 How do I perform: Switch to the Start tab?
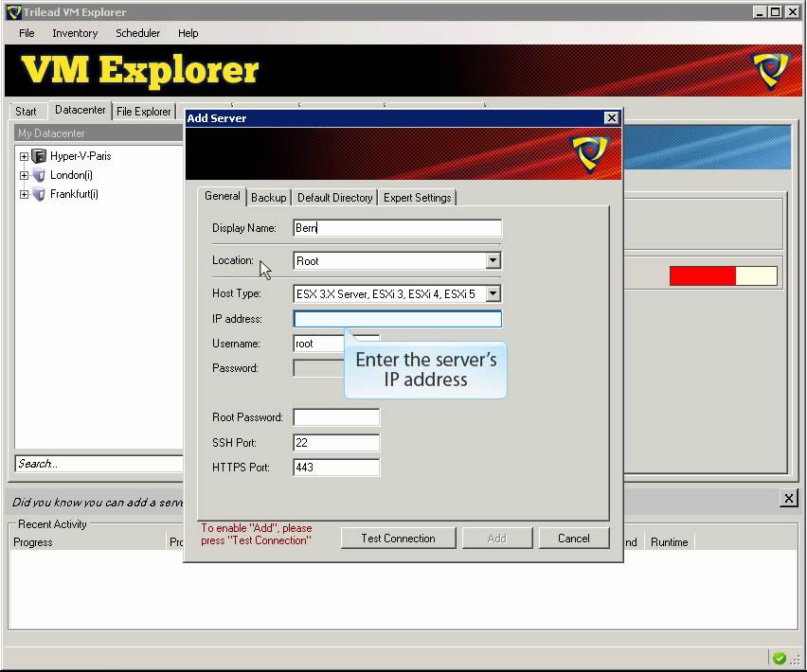[x=26, y=112]
